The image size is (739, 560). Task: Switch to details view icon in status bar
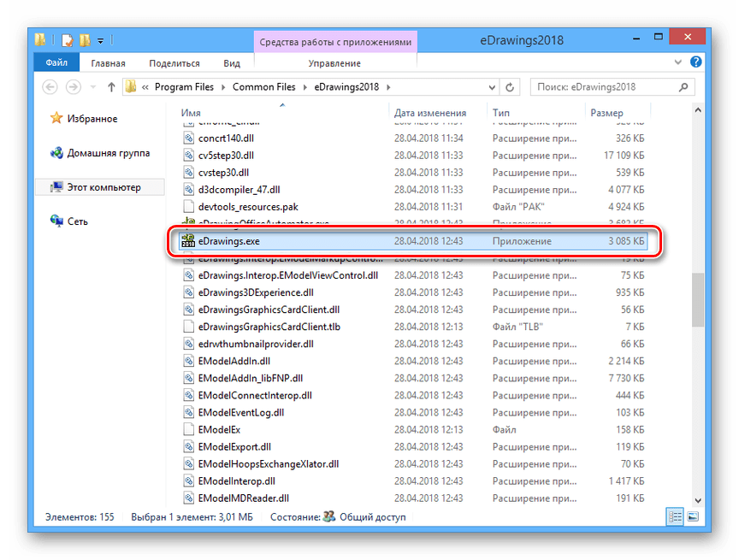pos(675,517)
